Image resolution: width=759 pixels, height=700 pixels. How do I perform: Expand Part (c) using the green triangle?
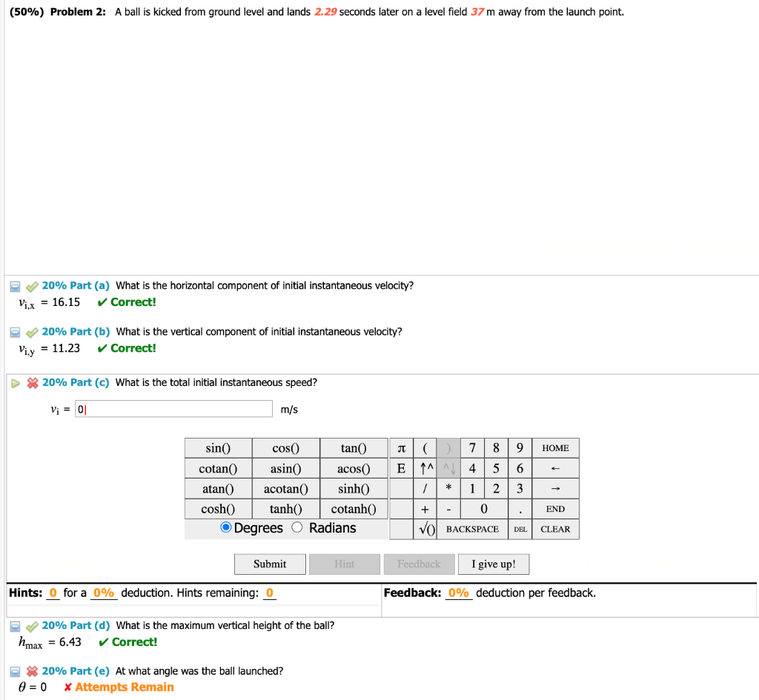pos(14,382)
